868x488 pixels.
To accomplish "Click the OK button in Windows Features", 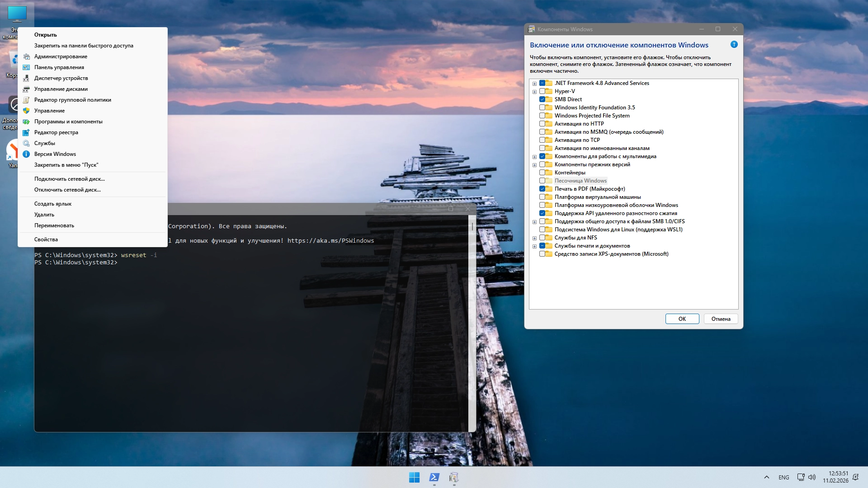I will [682, 319].
